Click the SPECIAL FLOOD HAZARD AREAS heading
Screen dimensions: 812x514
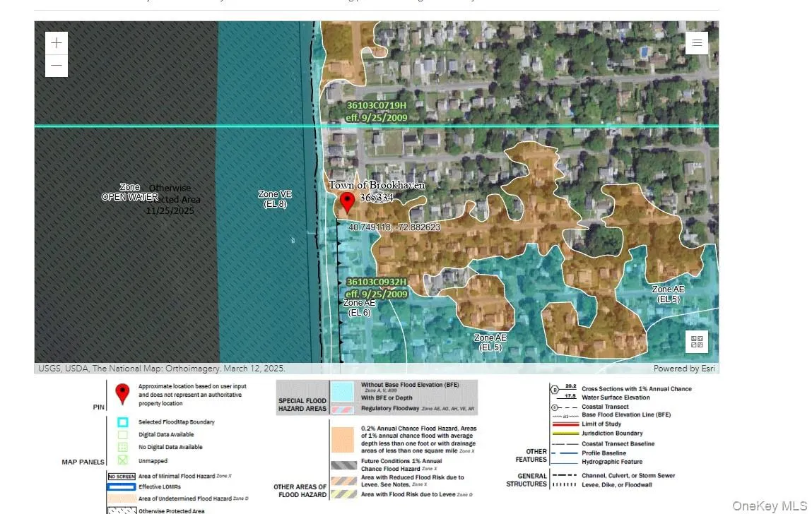click(x=302, y=405)
